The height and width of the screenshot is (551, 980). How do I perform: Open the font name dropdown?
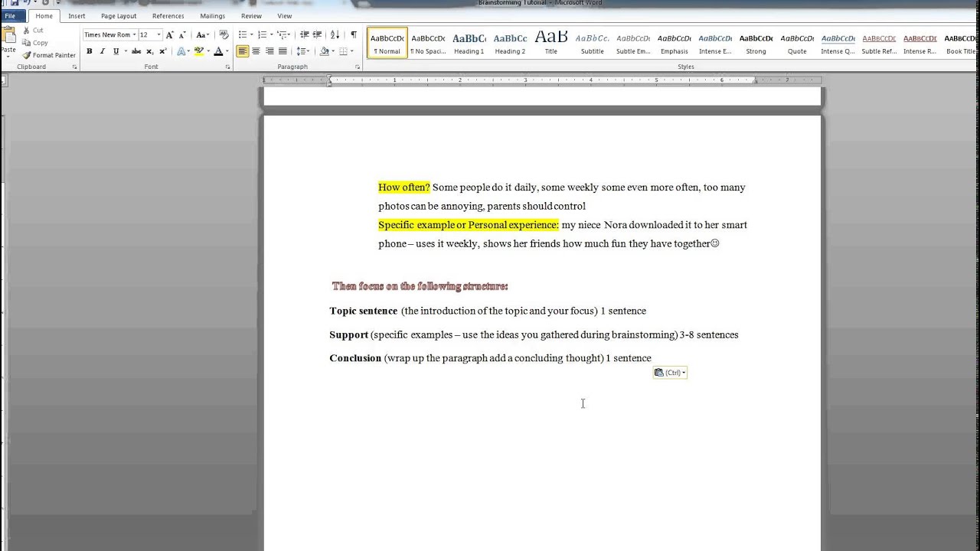(x=134, y=35)
